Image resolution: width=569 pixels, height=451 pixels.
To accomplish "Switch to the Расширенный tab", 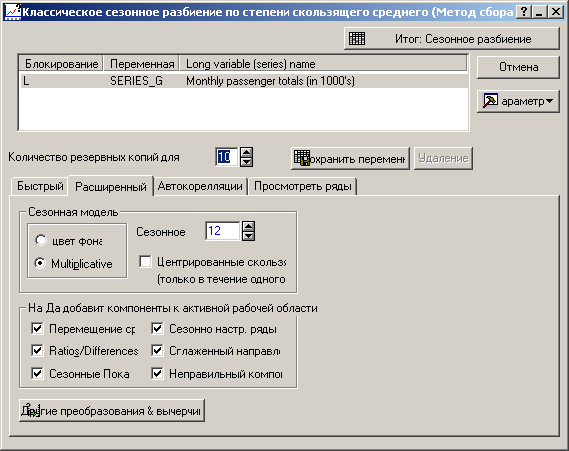I will point(111,186).
